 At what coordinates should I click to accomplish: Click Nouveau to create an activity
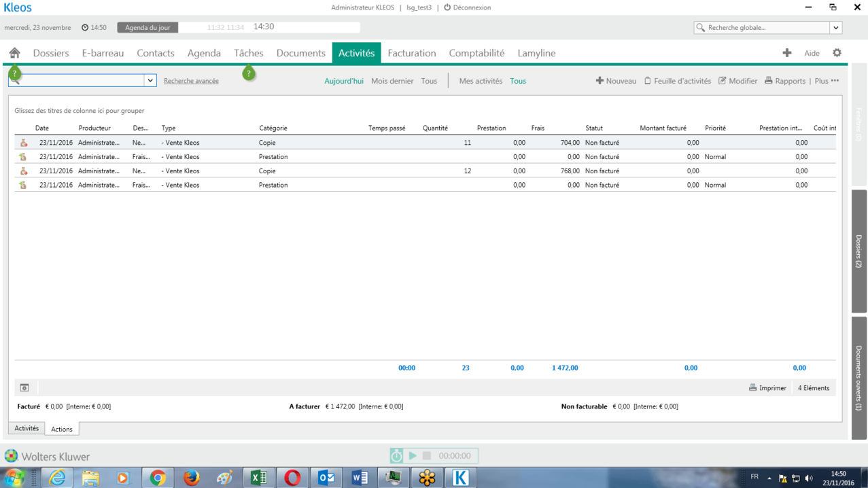click(616, 81)
